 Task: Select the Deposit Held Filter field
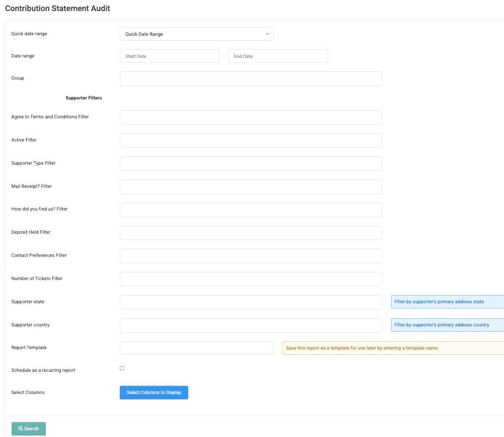tap(251, 233)
